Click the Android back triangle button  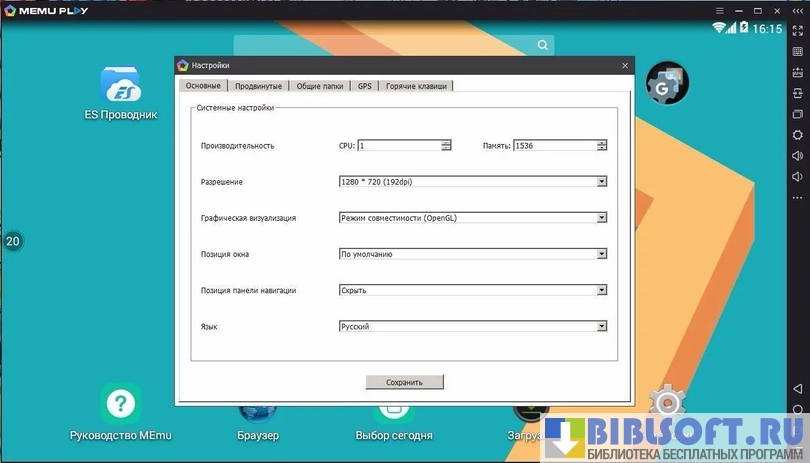pyautogui.click(x=797, y=388)
